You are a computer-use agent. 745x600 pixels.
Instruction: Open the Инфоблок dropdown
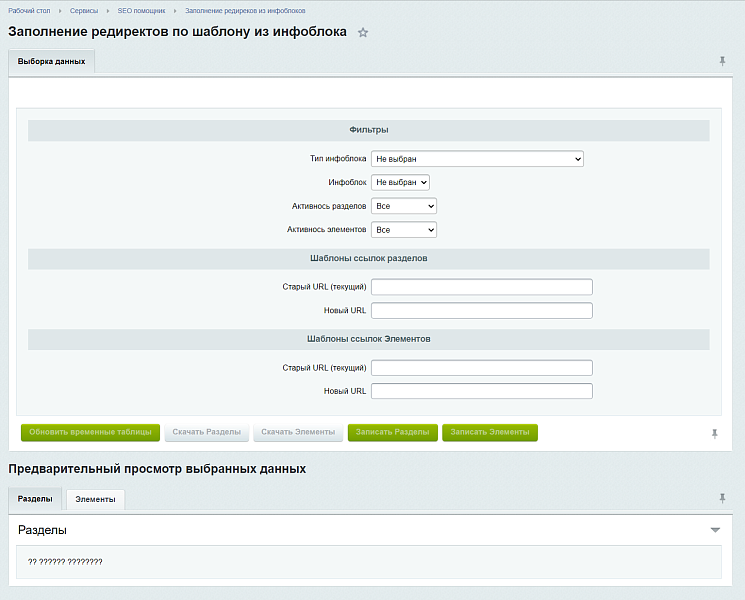coord(400,183)
